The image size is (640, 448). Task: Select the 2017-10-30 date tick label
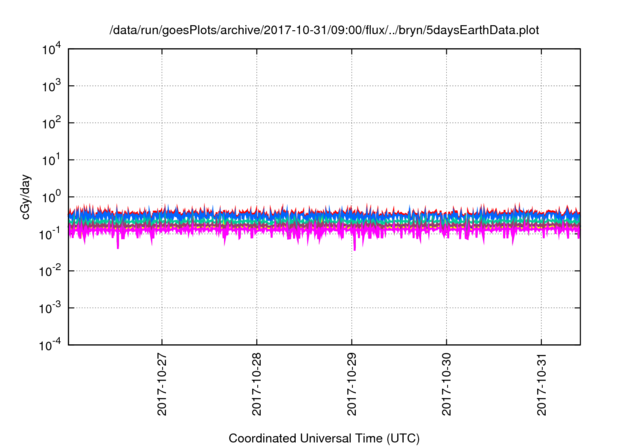pos(447,384)
